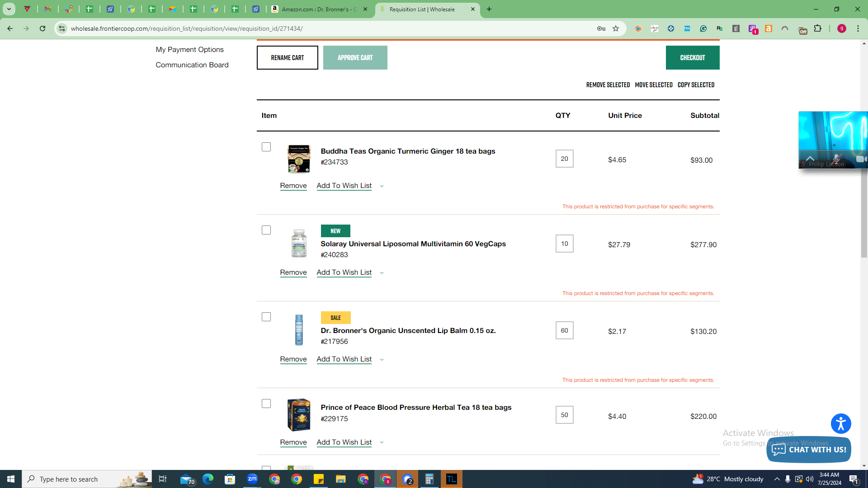Click the Prince of Peace Tea product thumbnail
The width and height of the screenshot is (868, 488).
click(x=299, y=415)
